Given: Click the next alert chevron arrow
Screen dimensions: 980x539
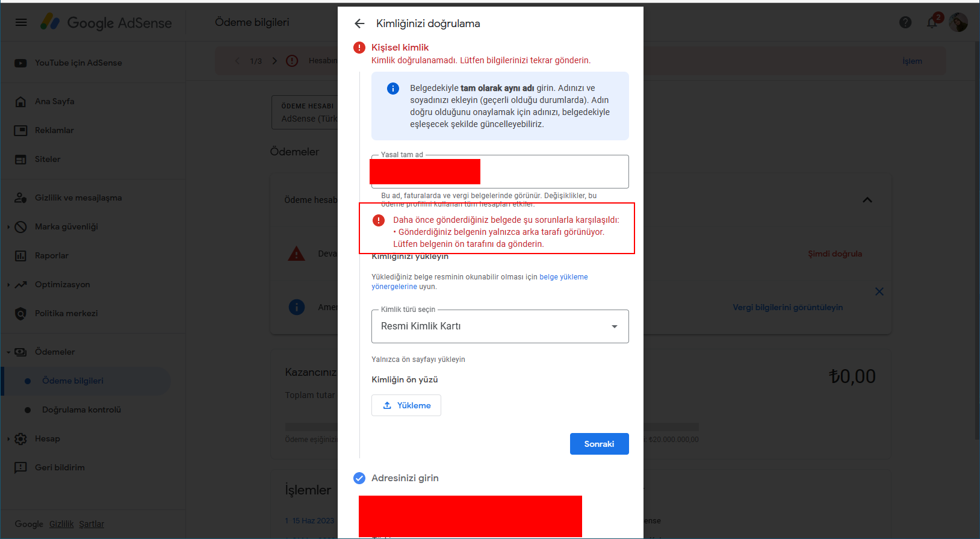Looking at the screenshot, I should pyautogui.click(x=274, y=61).
